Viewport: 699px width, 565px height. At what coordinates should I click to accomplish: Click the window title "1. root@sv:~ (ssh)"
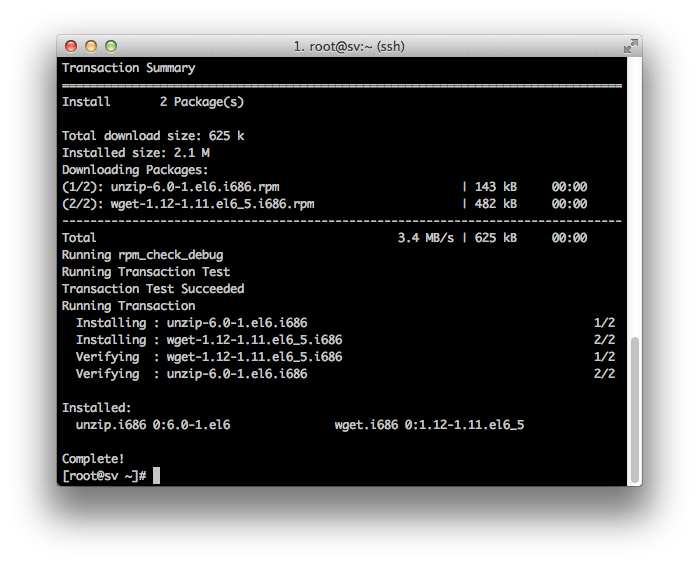coord(349,46)
